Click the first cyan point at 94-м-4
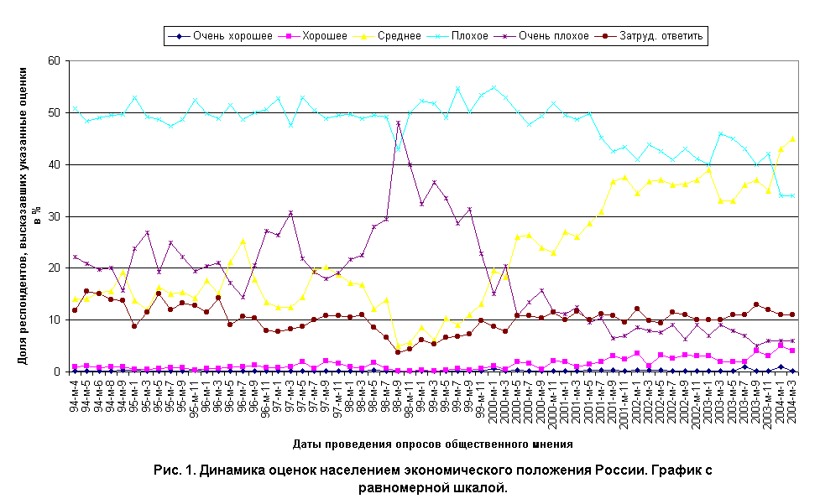Image resolution: width=820 pixels, height=504 pixels. coord(75,109)
